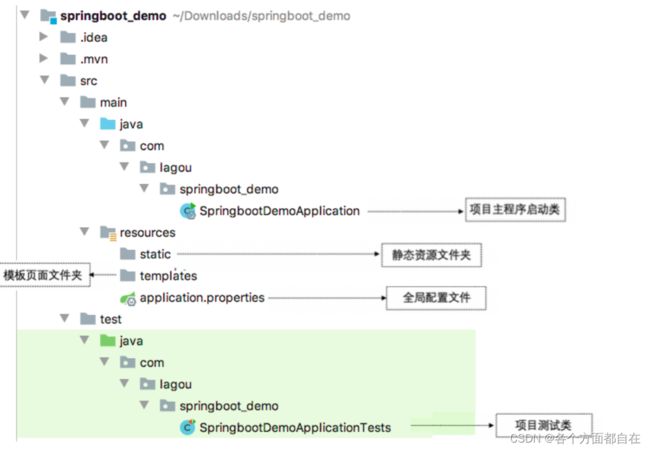The image size is (650, 450).
Task: Collapse the main folder arrow
Action: (x=63, y=102)
